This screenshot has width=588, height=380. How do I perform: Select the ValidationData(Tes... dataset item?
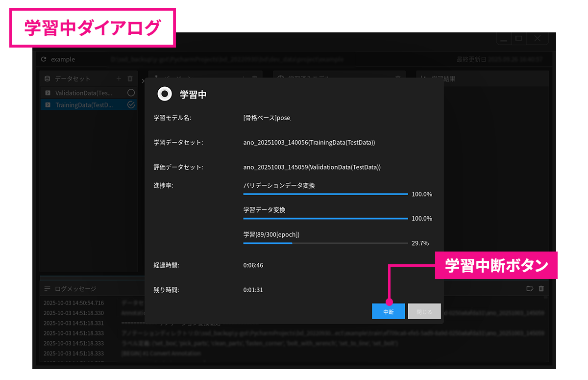[84, 93]
